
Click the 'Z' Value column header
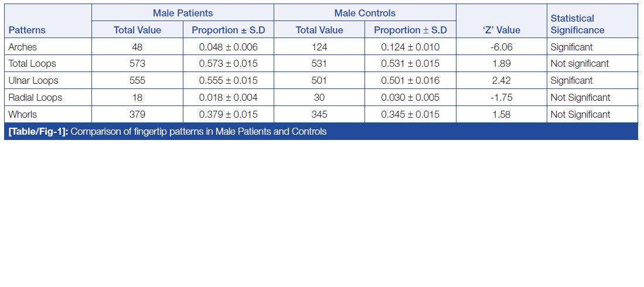coord(501,30)
